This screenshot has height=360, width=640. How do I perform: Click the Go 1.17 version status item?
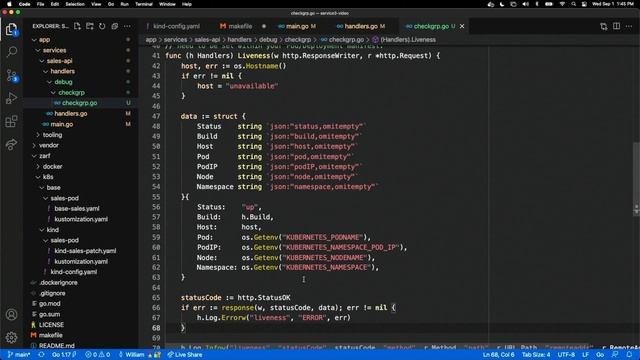pos(64,355)
